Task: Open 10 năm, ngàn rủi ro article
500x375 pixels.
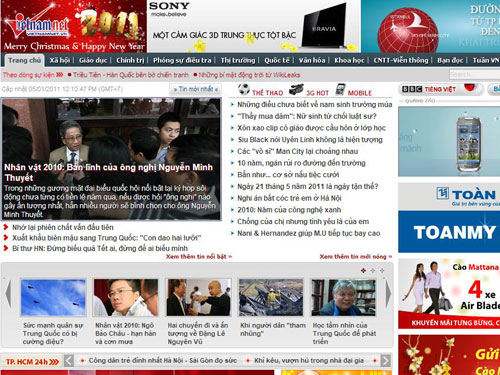Action: (x=301, y=163)
